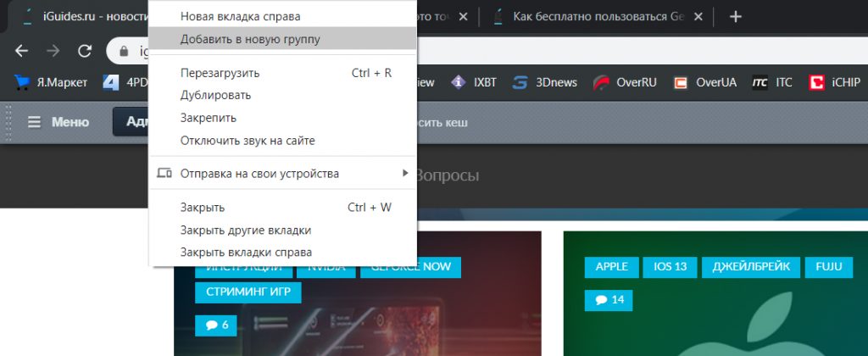Image resolution: width=868 pixels, height=356 pixels.
Task: Open the IXBT bookmark icon
Action: pos(457,82)
